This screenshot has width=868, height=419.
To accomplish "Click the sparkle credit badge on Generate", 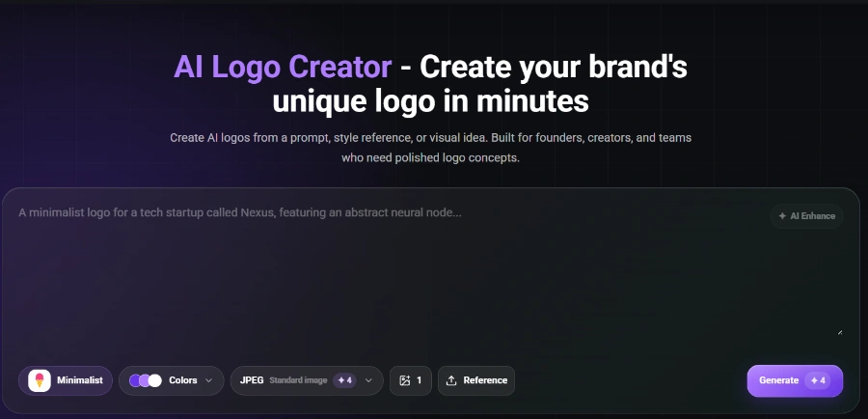I will (x=818, y=380).
